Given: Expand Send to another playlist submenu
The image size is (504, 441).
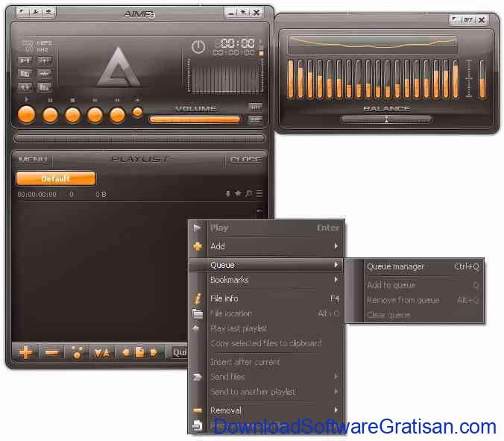Looking at the screenshot, I should [266, 392].
